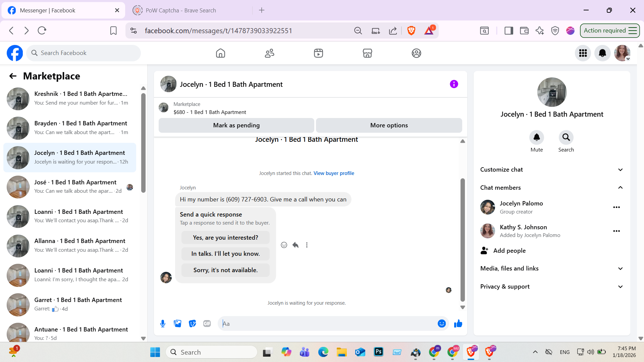Click the reply arrow beside message
This screenshot has height=362, width=644.
[x=295, y=245]
